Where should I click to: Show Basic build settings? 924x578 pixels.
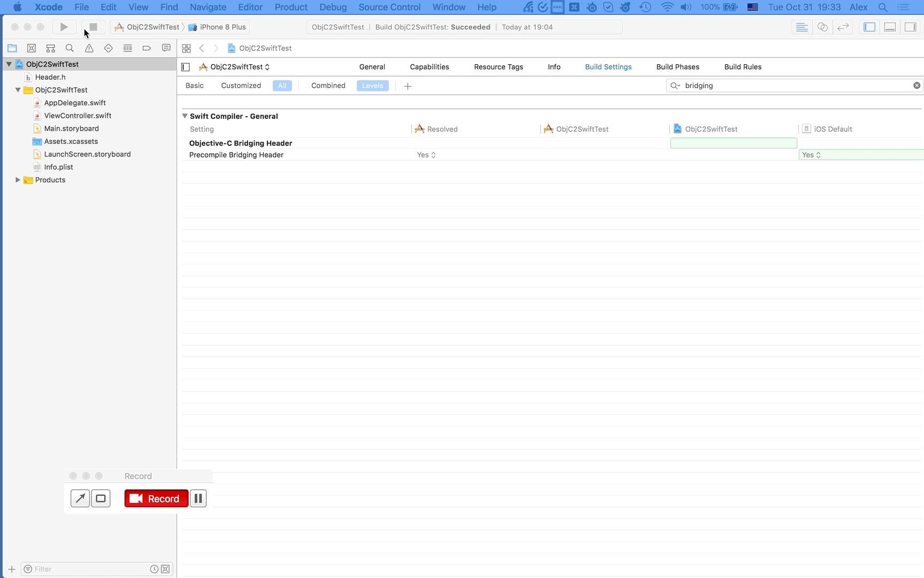[195, 86]
